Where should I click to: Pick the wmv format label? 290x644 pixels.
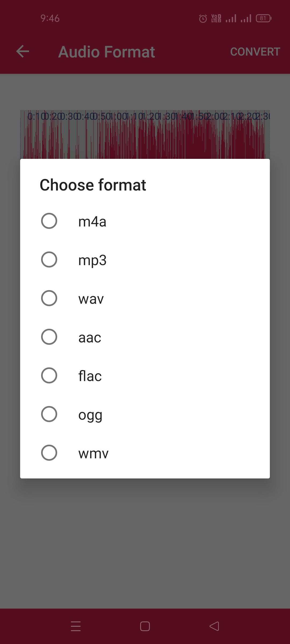93,453
